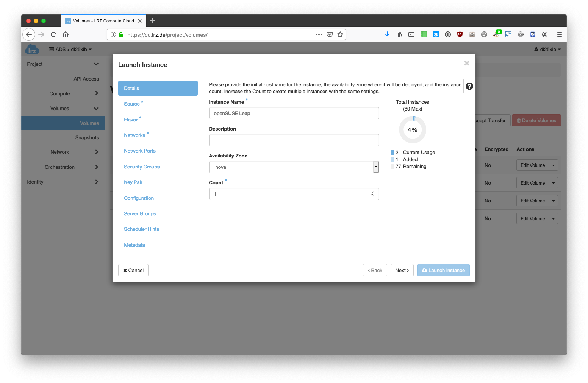Viewport: 588px width, 383px height.
Task: Bookmark this page with the star icon
Action: pos(340,34)
